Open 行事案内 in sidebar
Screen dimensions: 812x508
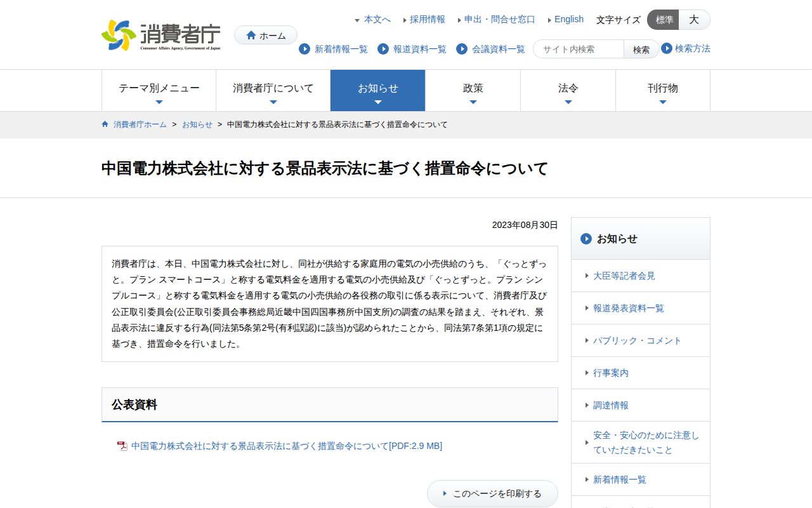[x=641, y=373]
